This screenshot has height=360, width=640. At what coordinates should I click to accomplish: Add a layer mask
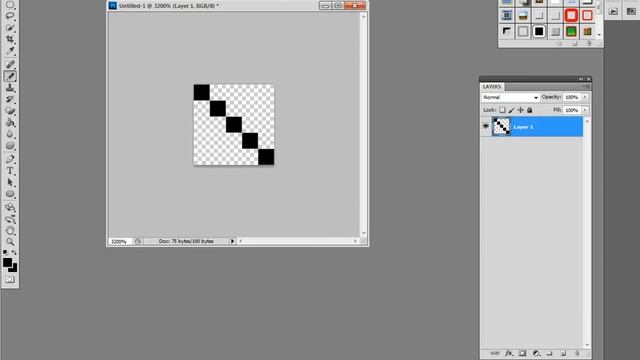click(x=522, y=353)
